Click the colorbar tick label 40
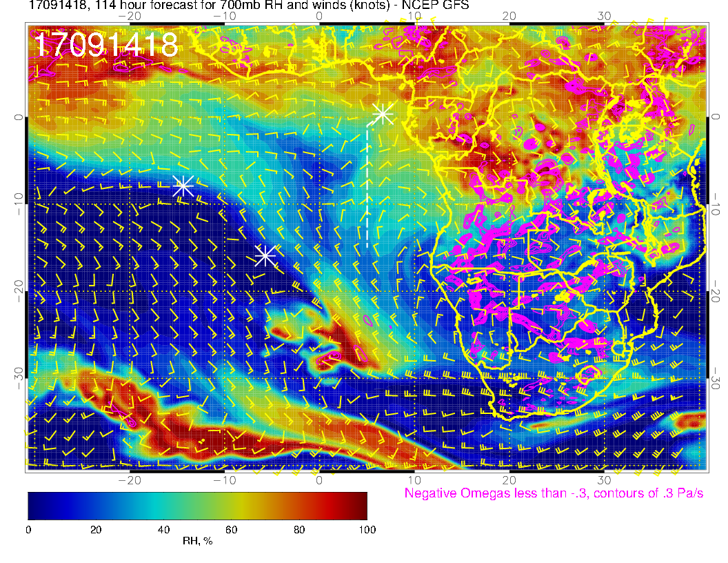 [x=163, y=530]
